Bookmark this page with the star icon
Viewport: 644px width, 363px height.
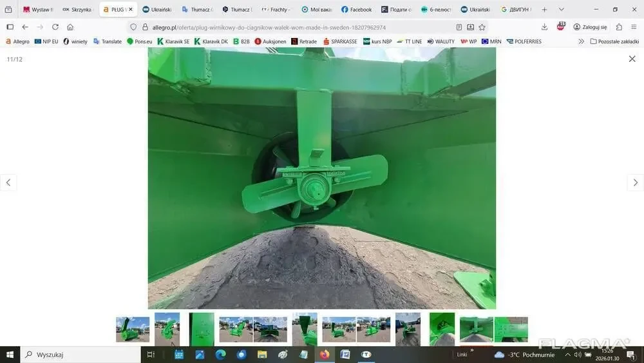(x=482, y=27)
